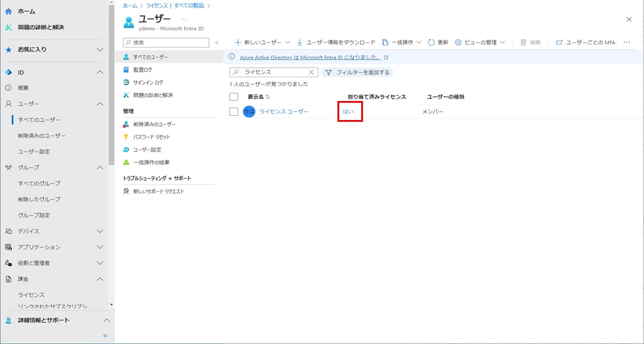Click the refresh (更新) icon in toolbar
Image resolution: width=644 pixels, height=344 pixels.
[431, 43]
